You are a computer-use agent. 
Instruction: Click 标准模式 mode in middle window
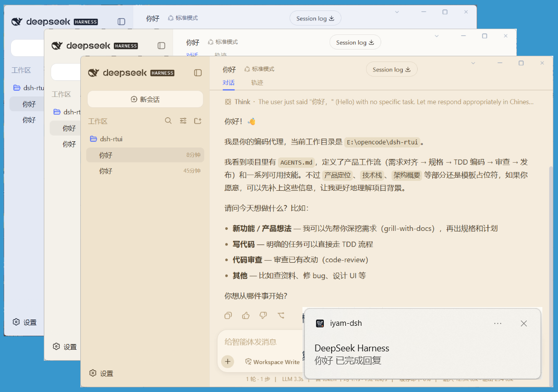pyautogui.click(x=223, y=42)
